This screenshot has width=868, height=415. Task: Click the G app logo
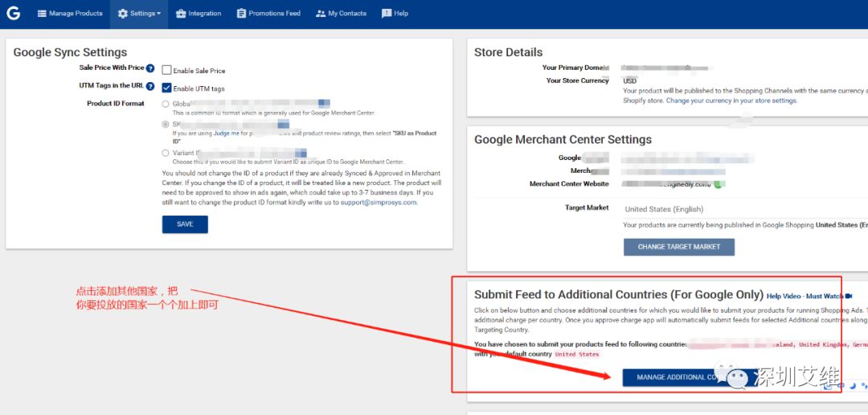(x=14, y=14)
